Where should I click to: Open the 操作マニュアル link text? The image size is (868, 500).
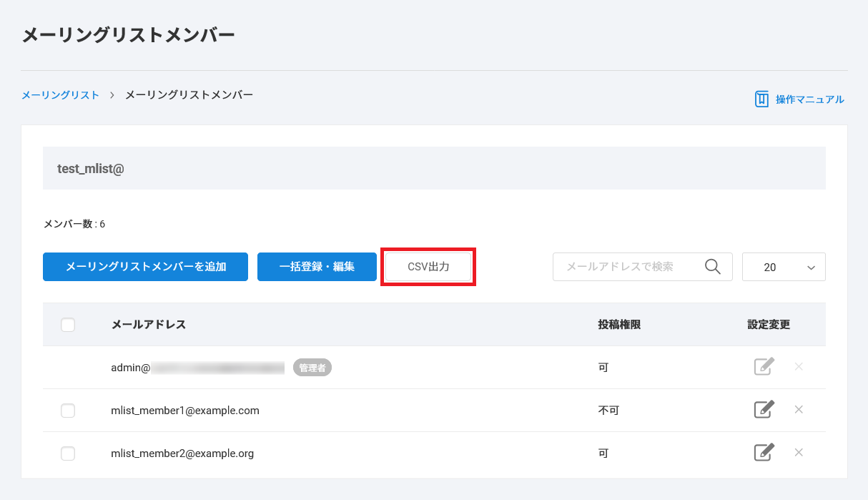[809, 99]
